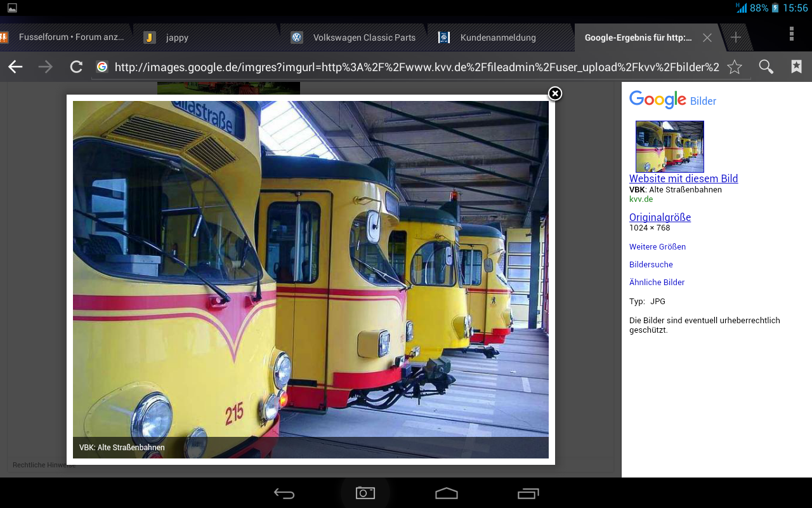Tap the URL address field
The width and height of the screenshot is (812, 508).
416,67
